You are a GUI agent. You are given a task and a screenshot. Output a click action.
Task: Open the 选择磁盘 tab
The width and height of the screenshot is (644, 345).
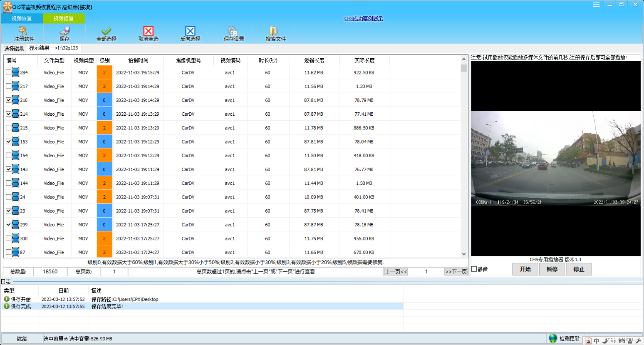14,49
